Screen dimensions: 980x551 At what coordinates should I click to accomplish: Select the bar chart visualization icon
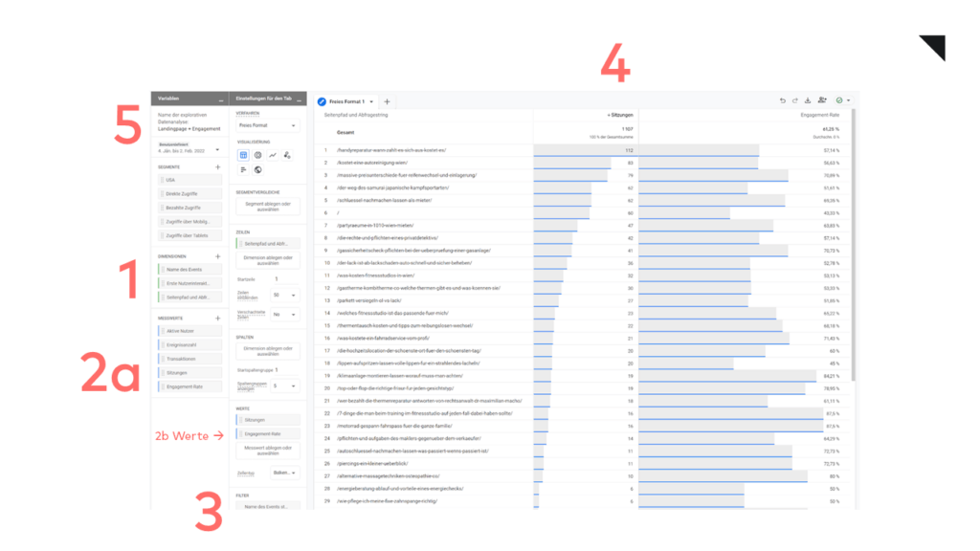(243, 170)
